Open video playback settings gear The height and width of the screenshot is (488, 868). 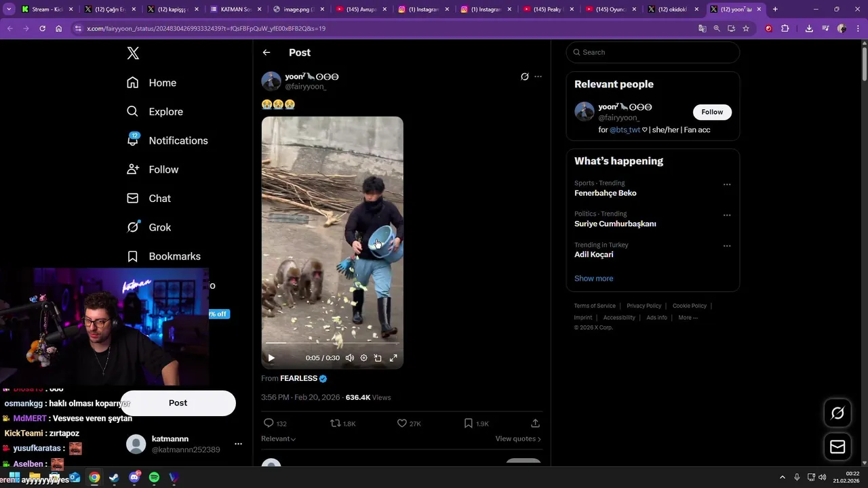[363, 358]
